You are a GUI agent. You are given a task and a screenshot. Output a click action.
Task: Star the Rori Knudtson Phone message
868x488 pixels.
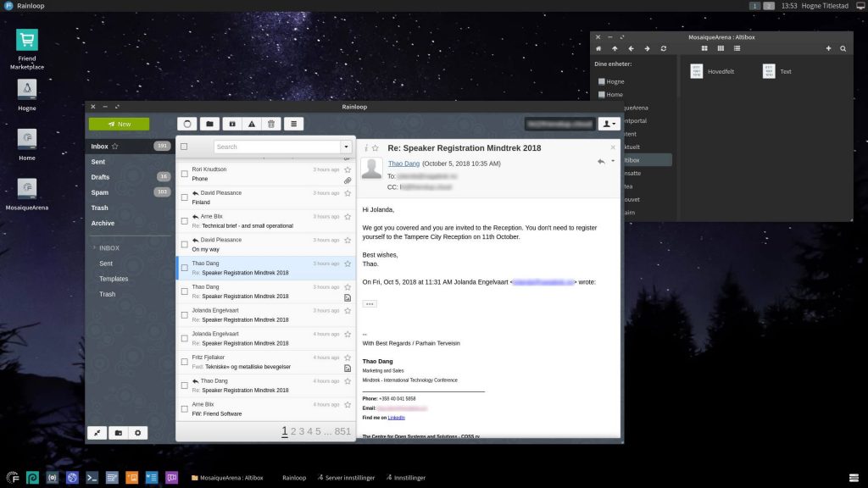click(x=348, y=169)
